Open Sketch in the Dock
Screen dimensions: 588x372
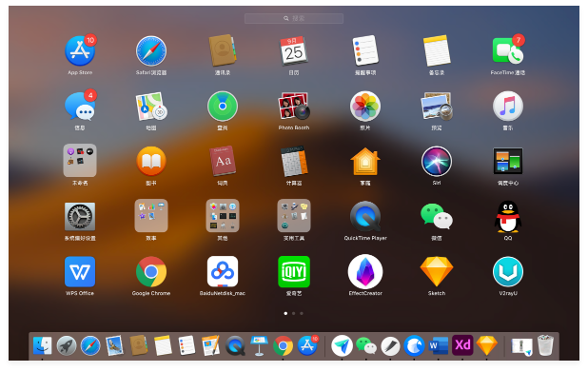tap(487, 345)
